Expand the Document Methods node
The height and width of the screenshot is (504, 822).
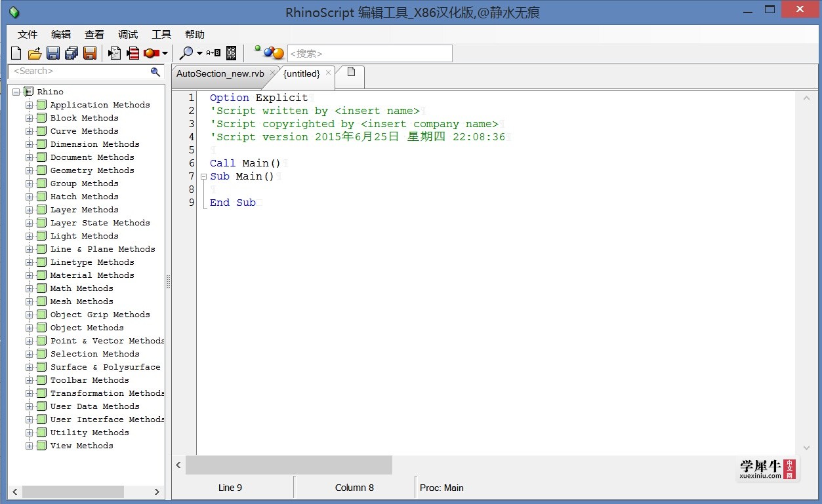[x=29, y=157]
